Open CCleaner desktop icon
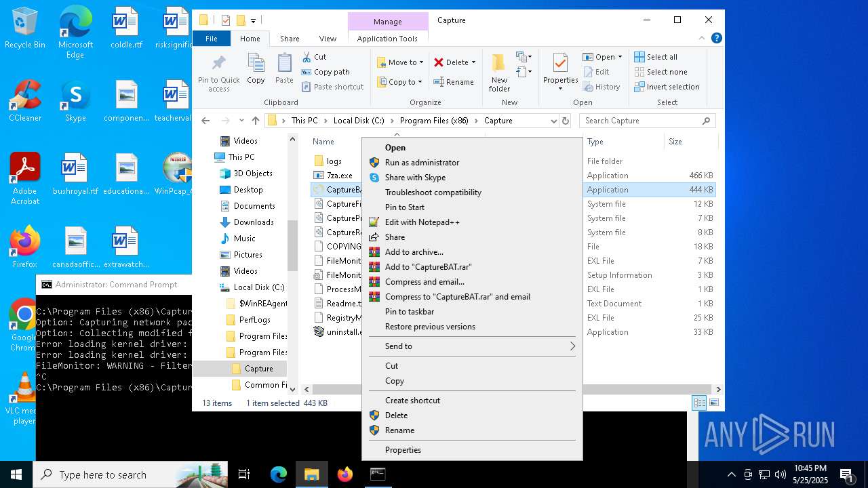 (25, 102)
